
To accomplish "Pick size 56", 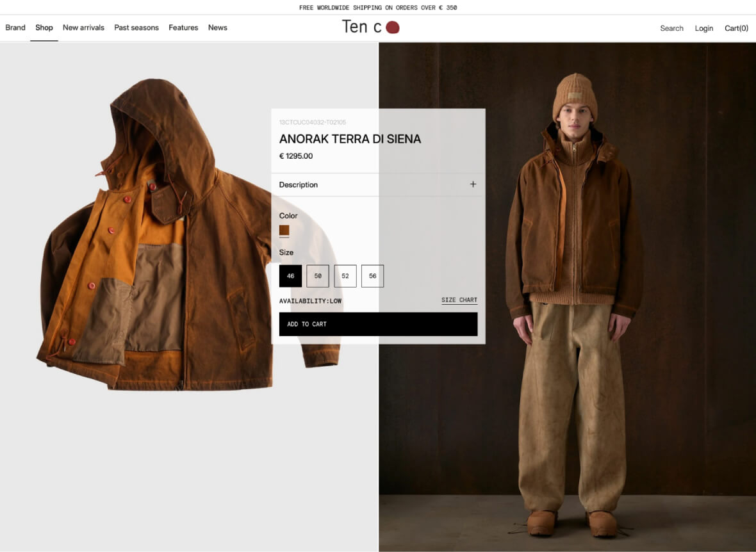I will [x=372, y=276].
